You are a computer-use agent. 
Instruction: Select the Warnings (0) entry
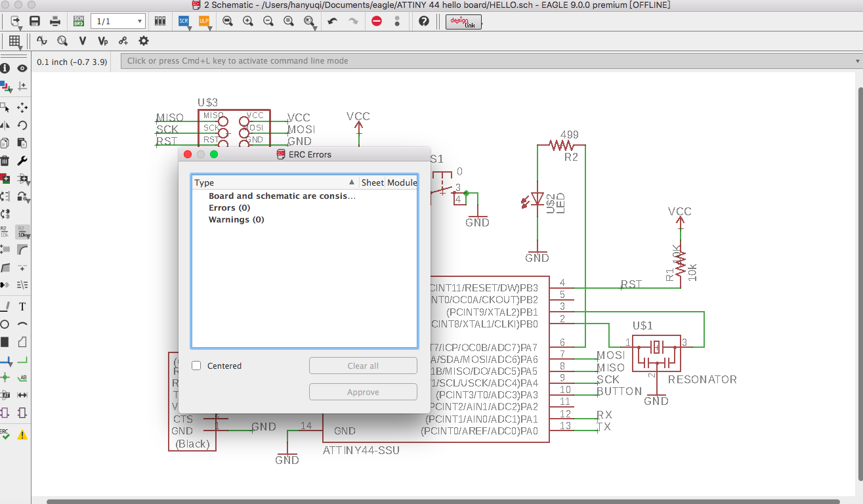point(236,220)
